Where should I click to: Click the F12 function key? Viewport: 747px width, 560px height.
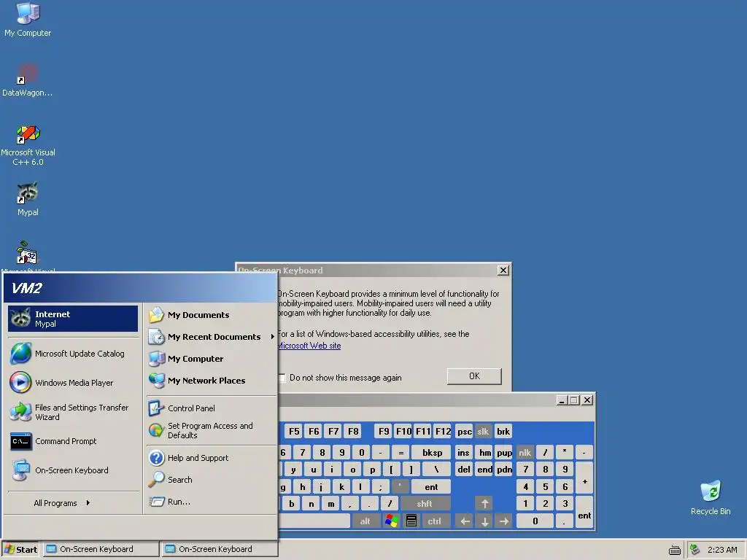443,432
